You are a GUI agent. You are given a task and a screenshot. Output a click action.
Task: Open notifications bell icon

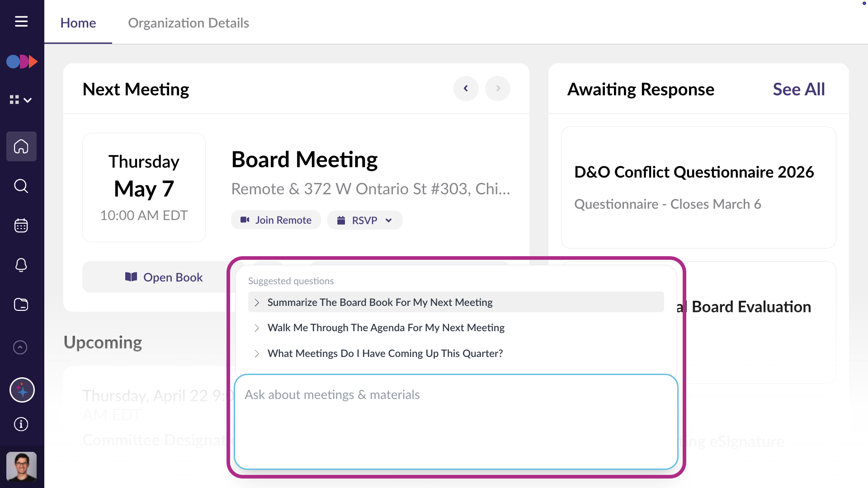click(21, 265)
